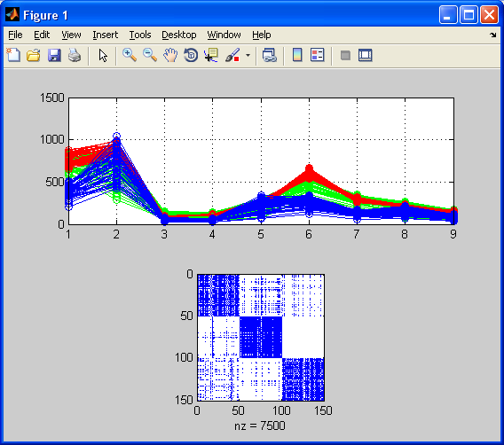This screenshot has height=445, width=504.
Task: Activate the Zoom Out magnifier tool
Action: tap(150, 55)
